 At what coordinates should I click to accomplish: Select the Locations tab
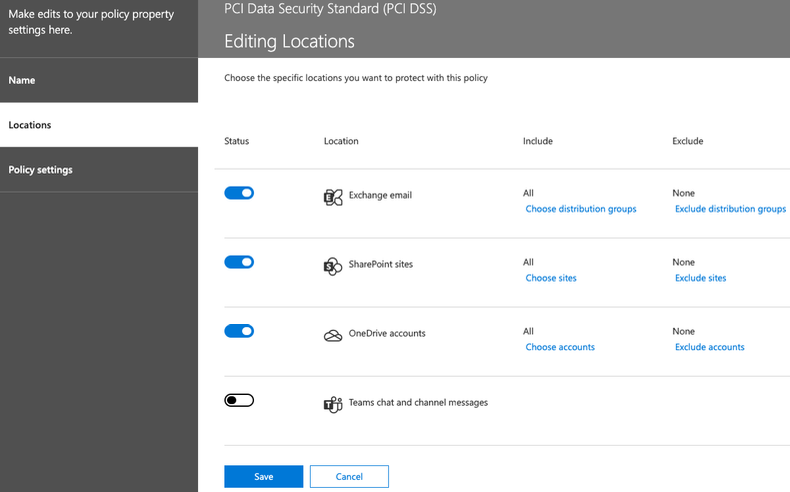pos(99,125)
